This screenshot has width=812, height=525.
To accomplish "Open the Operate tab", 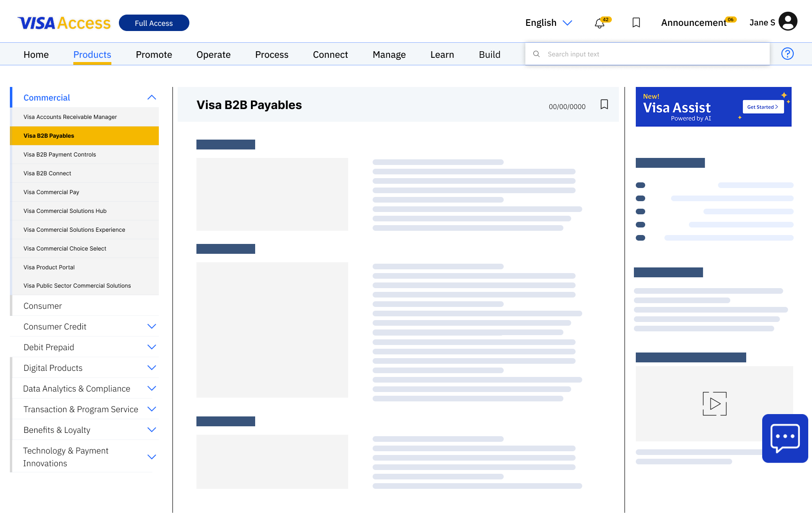I will point(213,55).
